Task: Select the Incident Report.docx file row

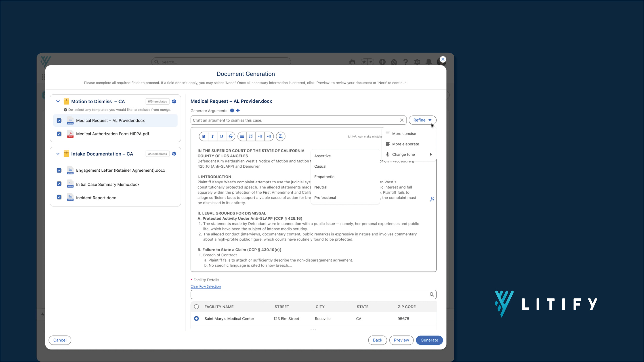Action: point(115,198)
